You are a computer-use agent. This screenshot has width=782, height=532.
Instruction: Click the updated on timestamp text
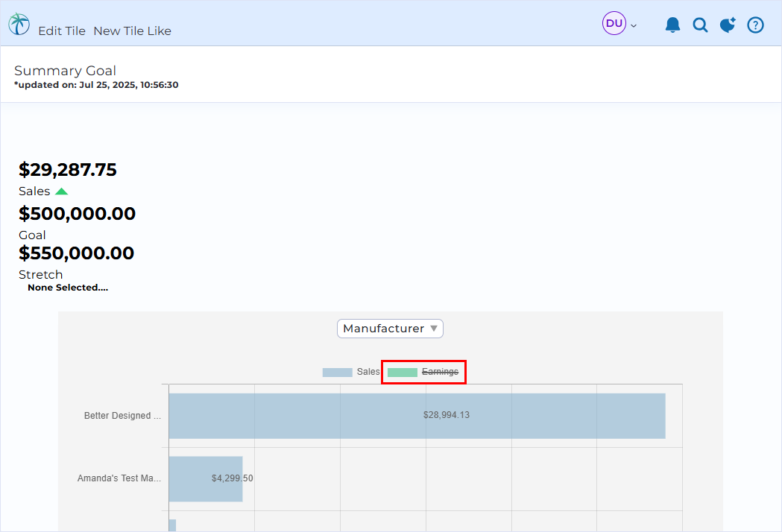click(x=96, y=85)
